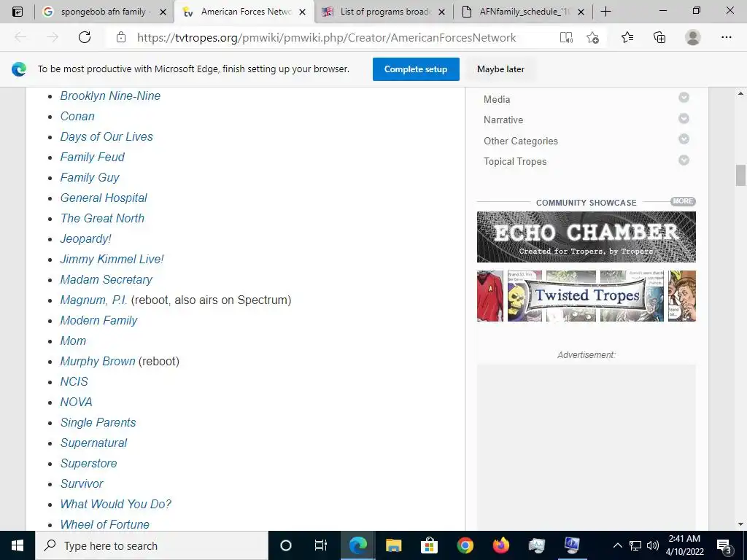This screenshot has height=560, width=747.
Task: Click the MORE button in Community Showcase
Action: (x=683, y=201)
